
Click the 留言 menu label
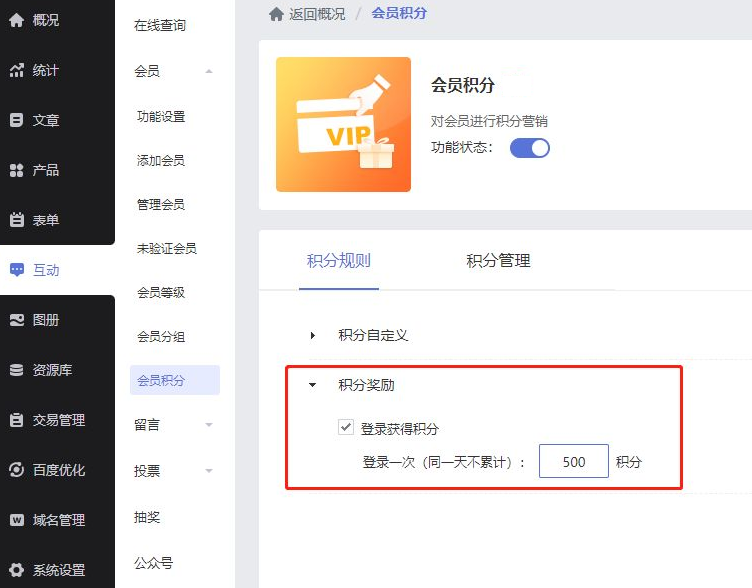click(147, 425)
